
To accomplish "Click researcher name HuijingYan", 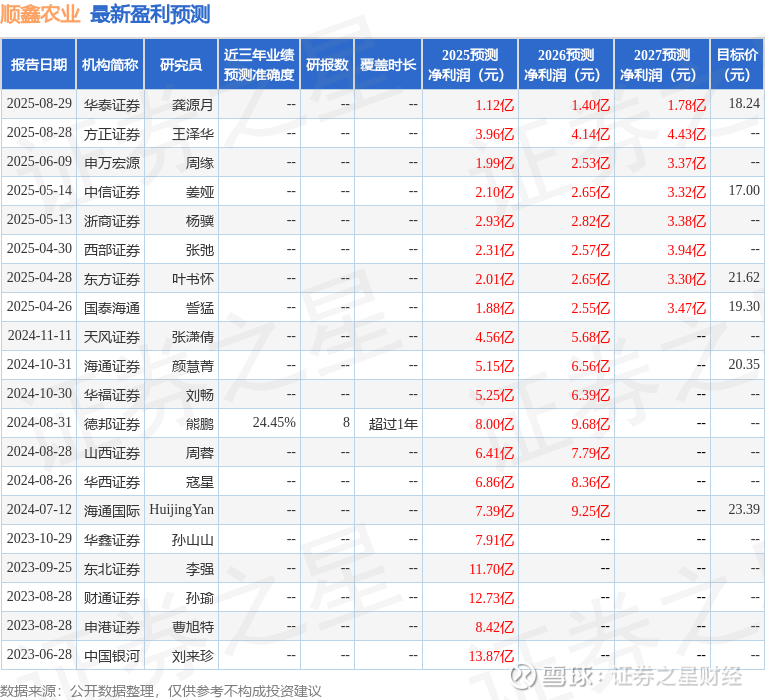I will [181, 510].
